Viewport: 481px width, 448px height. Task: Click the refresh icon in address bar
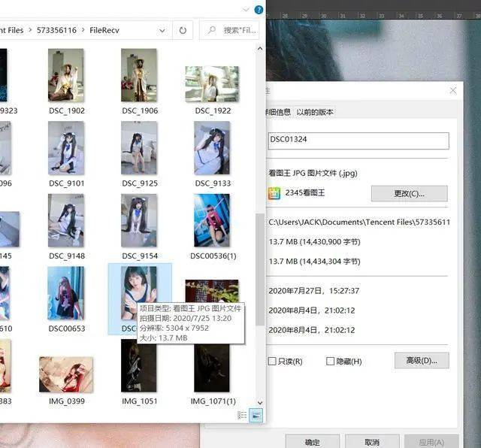coord(183,30)
